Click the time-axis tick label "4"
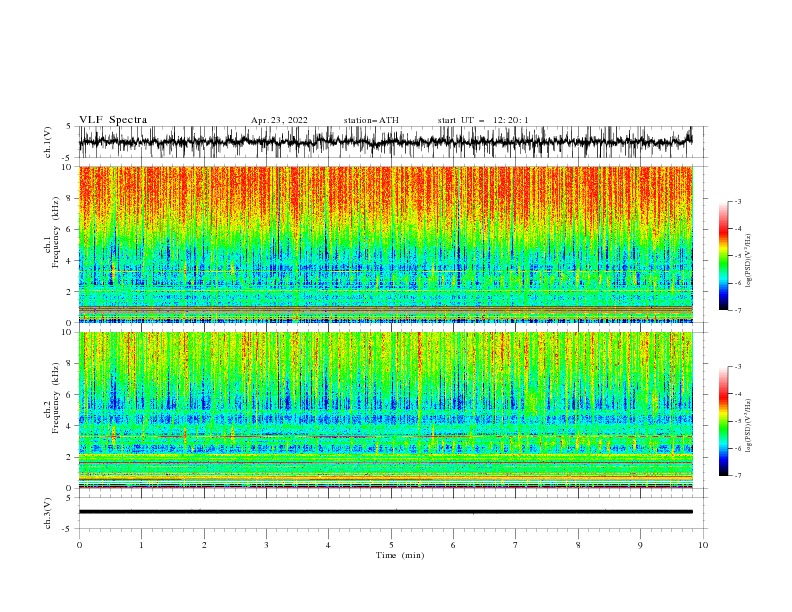 328,545
